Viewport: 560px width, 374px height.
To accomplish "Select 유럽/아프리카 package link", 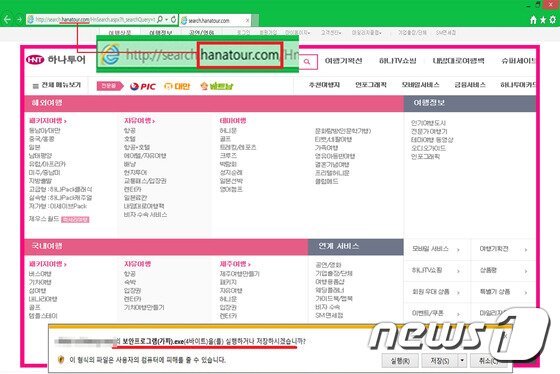I will pos(47,164).
